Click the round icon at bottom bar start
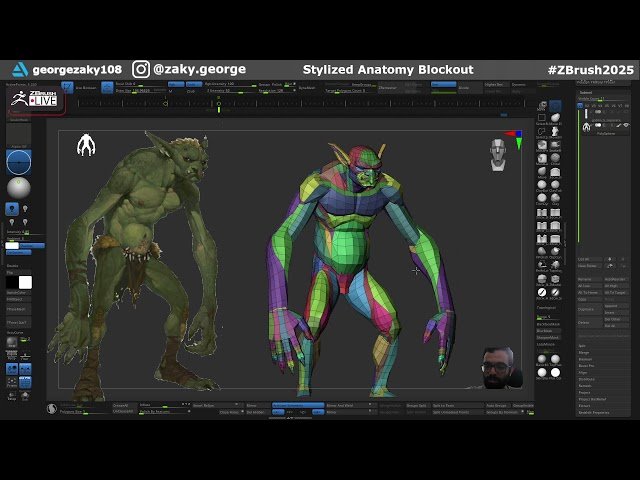 (52, 409)
